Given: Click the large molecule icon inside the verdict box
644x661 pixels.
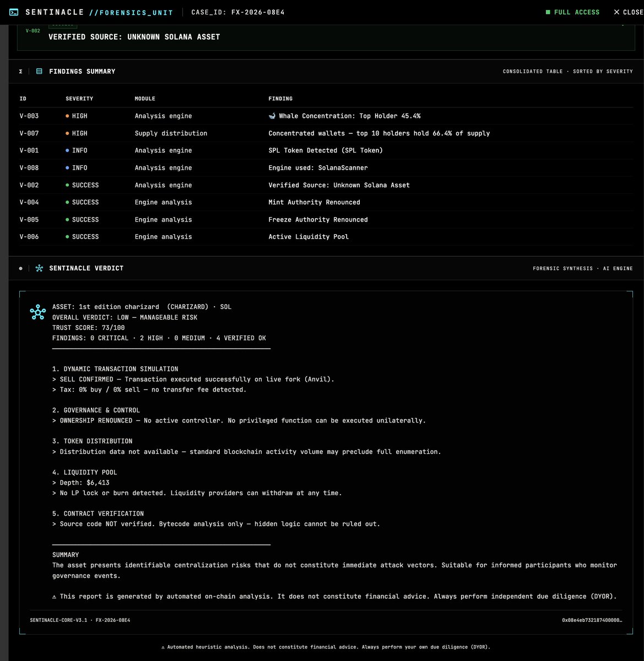Looking at the screenshot, I should 37,312.
